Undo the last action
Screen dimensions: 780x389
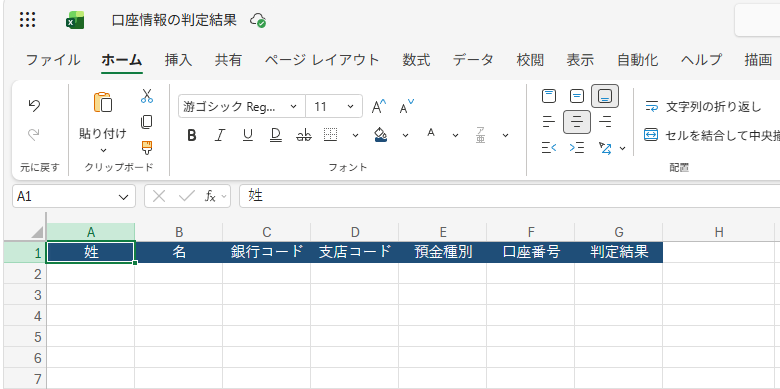tap(34, 105)
